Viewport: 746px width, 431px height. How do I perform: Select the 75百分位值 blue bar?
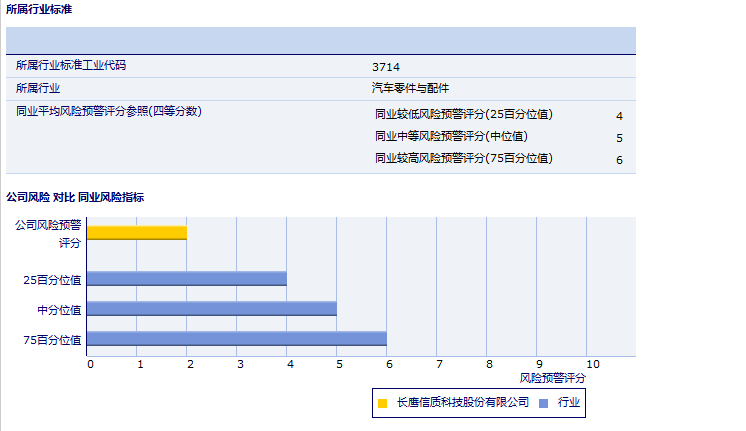click(237, 338)
